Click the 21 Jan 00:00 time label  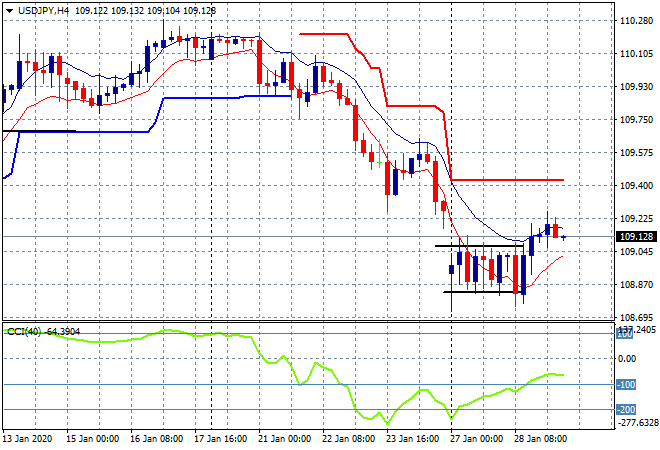pyautogui.click(x=285, y=439)
